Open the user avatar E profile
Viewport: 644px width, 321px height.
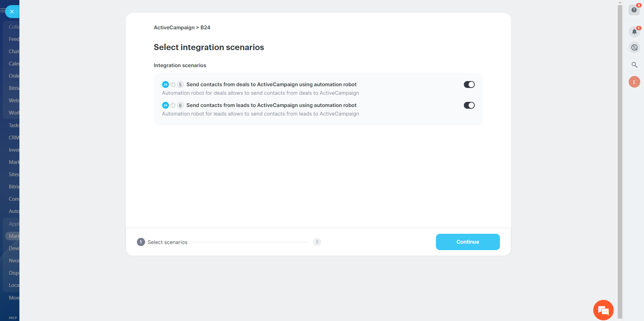tap(634, 82)
